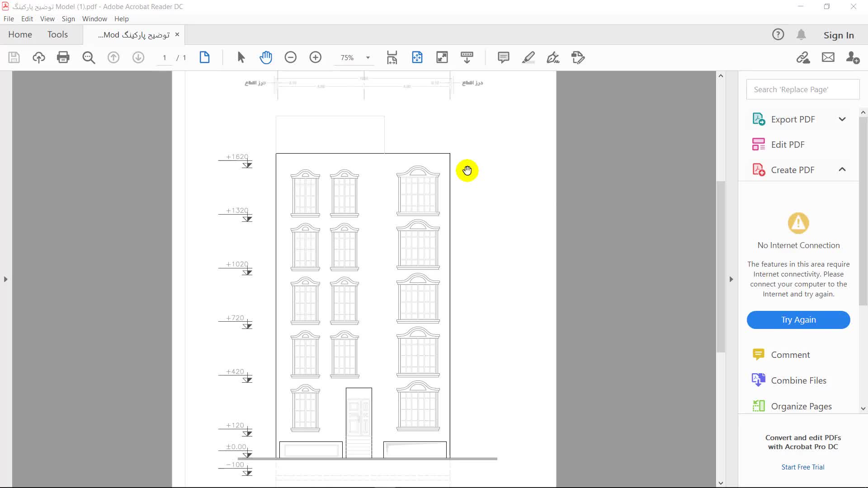Switch to the Tools tab
This screenshot has height=488, width=868.
tap(57, 34)
